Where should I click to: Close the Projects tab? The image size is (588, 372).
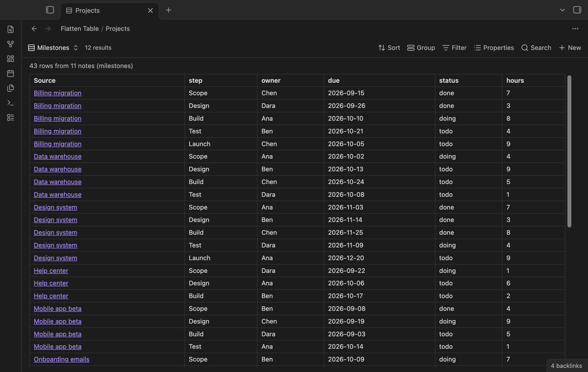click(150, 10)
